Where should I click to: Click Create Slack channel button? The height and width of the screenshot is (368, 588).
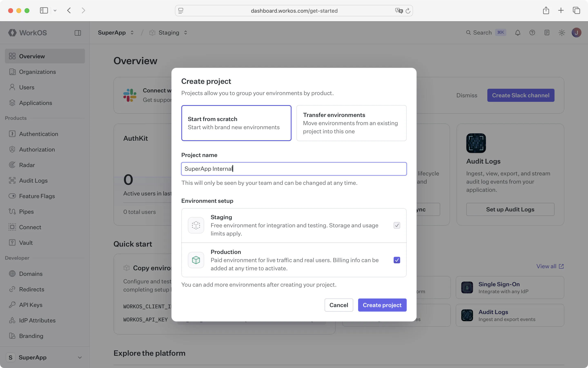click(521, 95)
